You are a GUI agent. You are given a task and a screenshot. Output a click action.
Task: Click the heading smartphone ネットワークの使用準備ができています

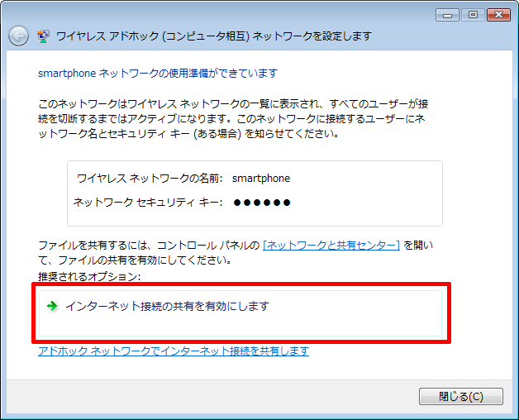coord(158,74)
